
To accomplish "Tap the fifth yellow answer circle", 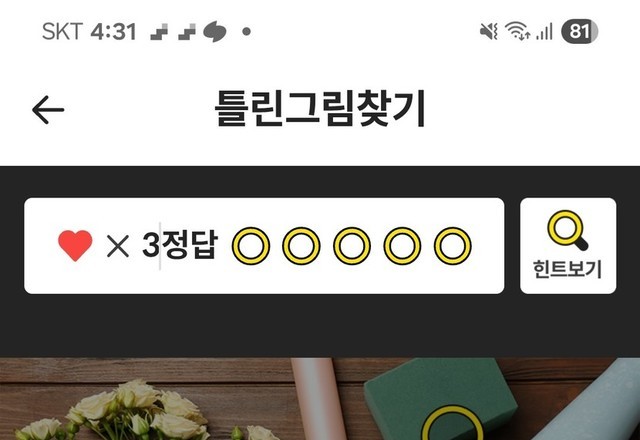I will pyautogui.click(x=453, y=246).
